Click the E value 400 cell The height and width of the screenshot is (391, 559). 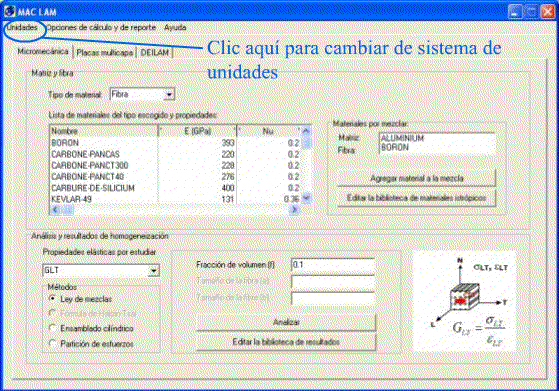228,188
